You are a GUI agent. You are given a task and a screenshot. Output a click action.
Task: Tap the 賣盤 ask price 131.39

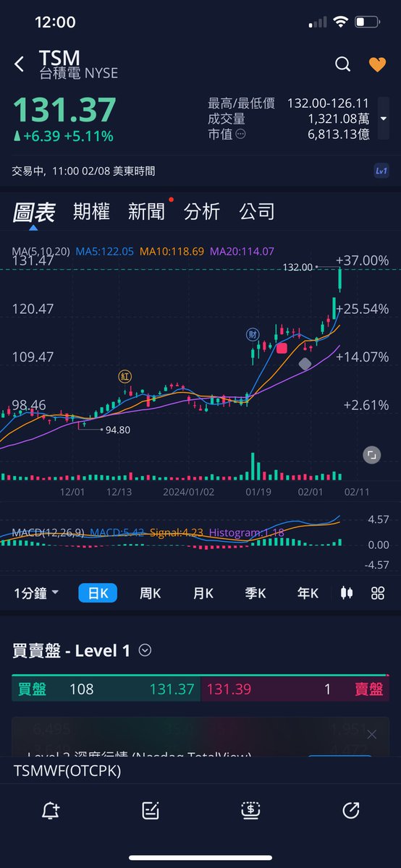[229, 689]
